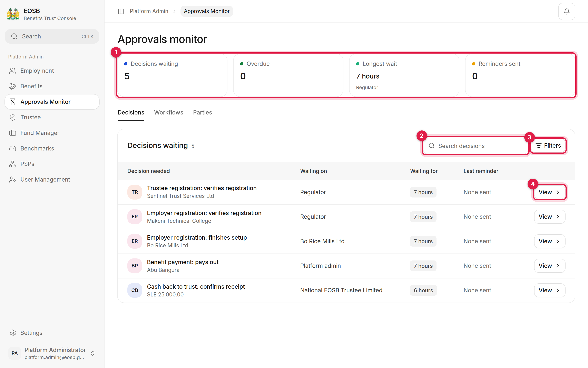588x368 pixels.
Task: Open Settings from the sidebar
Action: click(x=52, y=333)
